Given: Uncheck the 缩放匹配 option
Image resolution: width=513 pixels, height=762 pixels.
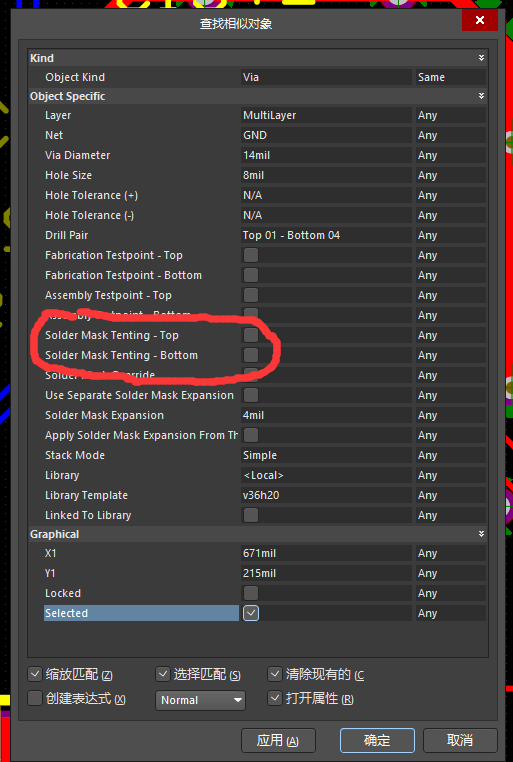Looking at the screenshot, I should (35, 674).
